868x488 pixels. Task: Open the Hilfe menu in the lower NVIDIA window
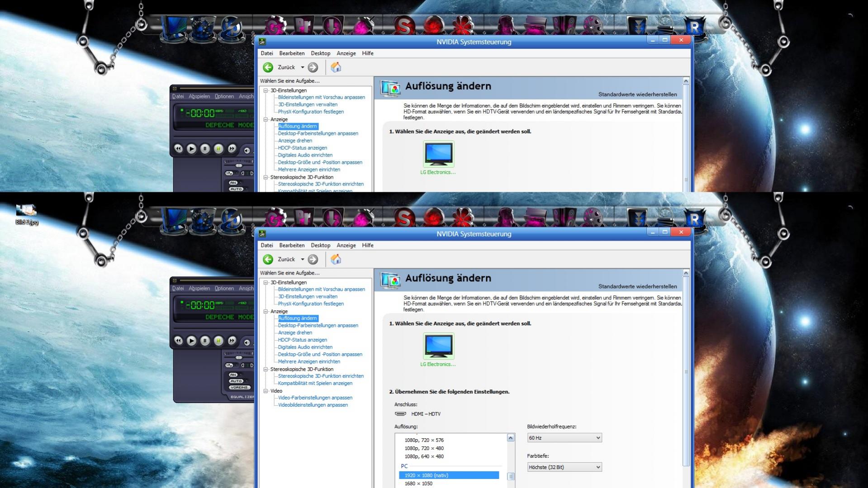pyautogui.click(x=368, y=245)
